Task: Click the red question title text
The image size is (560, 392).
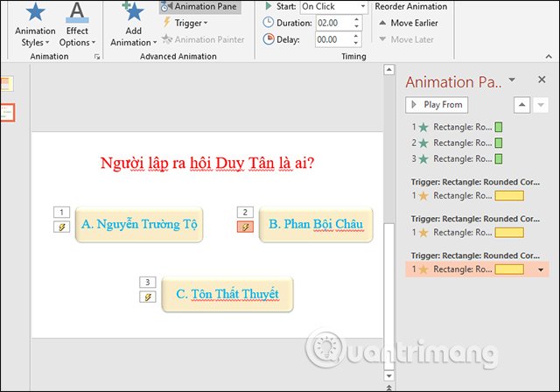Action: [x=207, y=163]
